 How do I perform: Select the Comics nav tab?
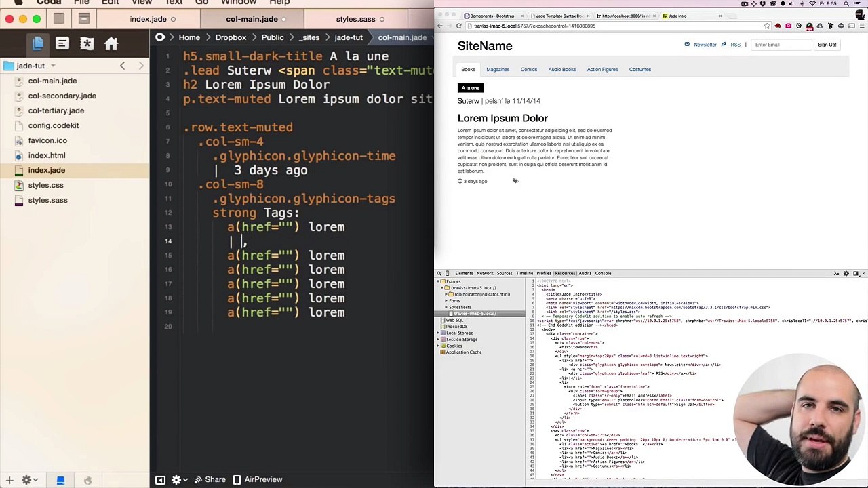pyautogui.click(x=529, y=69)
